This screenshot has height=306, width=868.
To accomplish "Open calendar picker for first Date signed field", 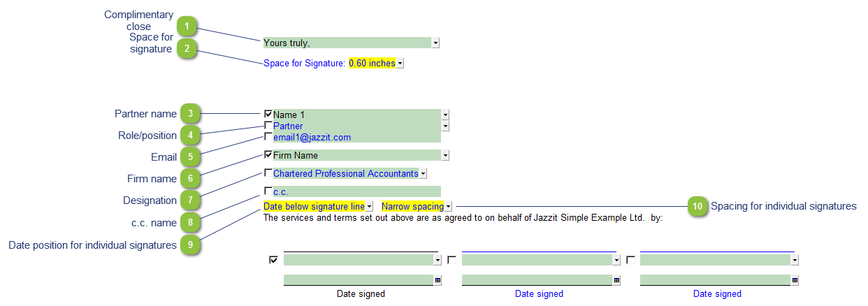I will 437,280.
